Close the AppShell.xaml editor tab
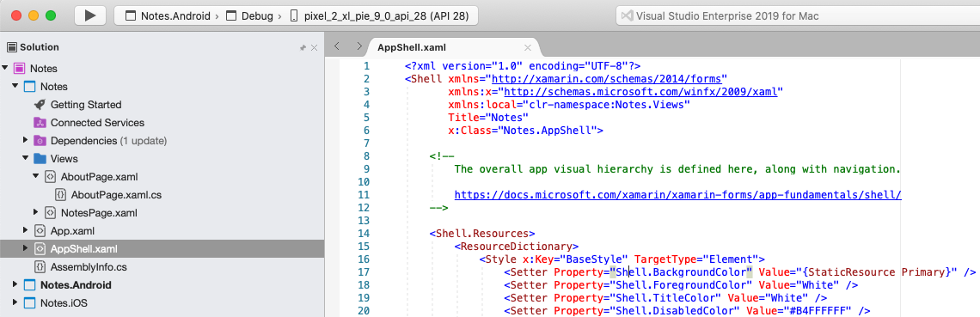980x317 pixels. [x=528, y=47]
